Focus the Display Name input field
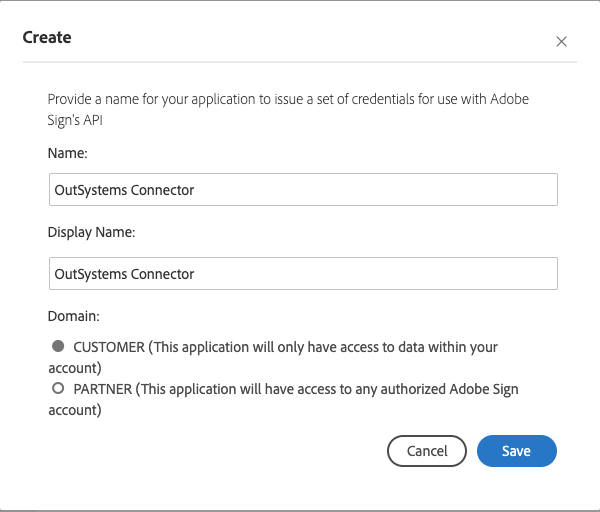This screenshot has height=512, width=600. [x=302, y=273]
